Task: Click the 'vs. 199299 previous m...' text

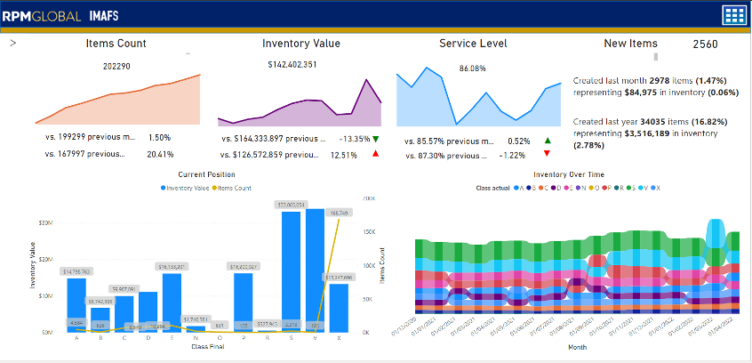Action: click(91, 138)
